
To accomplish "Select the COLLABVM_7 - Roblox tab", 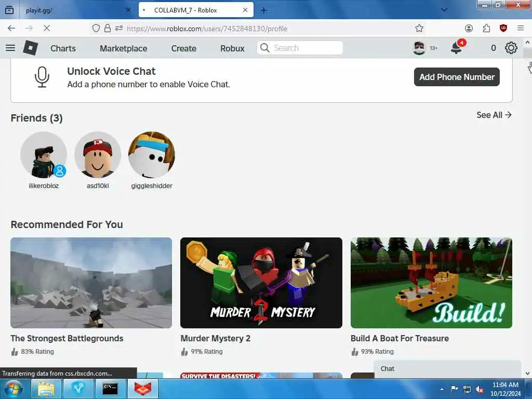I will point(196,10).
